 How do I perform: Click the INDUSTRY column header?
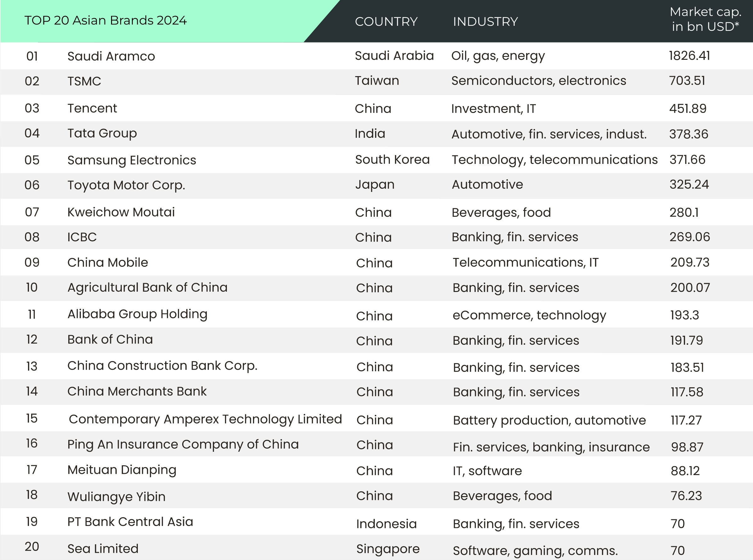485,22
